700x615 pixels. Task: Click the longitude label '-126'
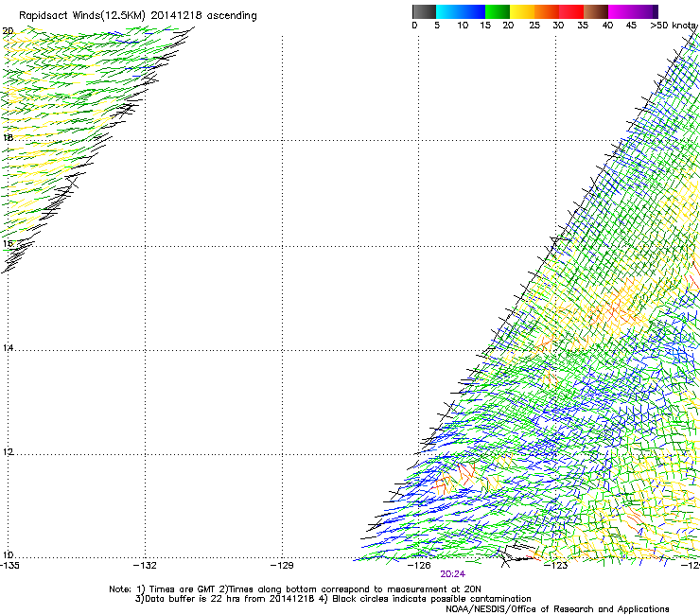(419, 566)
